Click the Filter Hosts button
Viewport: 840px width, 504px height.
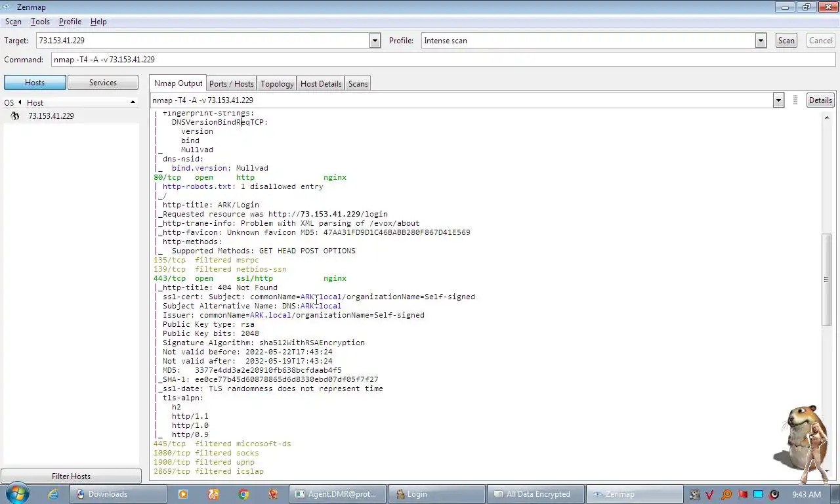click(x=71, y=476)
